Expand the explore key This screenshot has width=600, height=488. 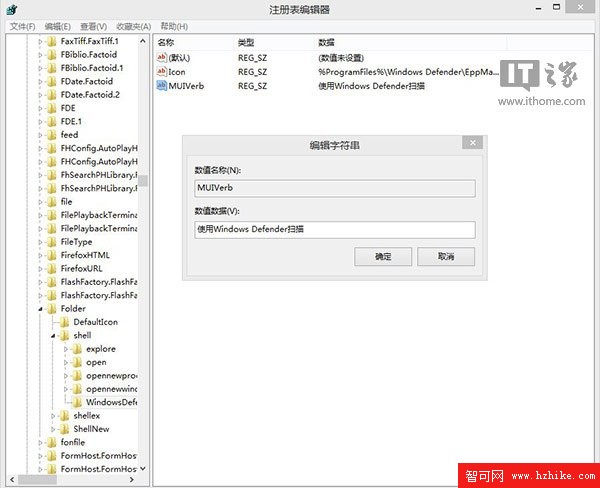(66, 349)
